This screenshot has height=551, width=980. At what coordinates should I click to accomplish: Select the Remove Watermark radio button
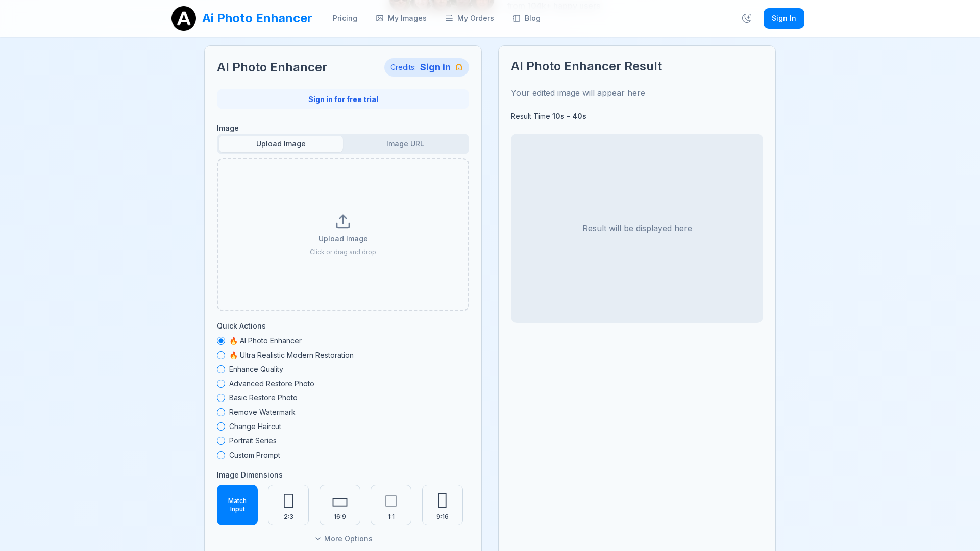(x=221, y=412)
